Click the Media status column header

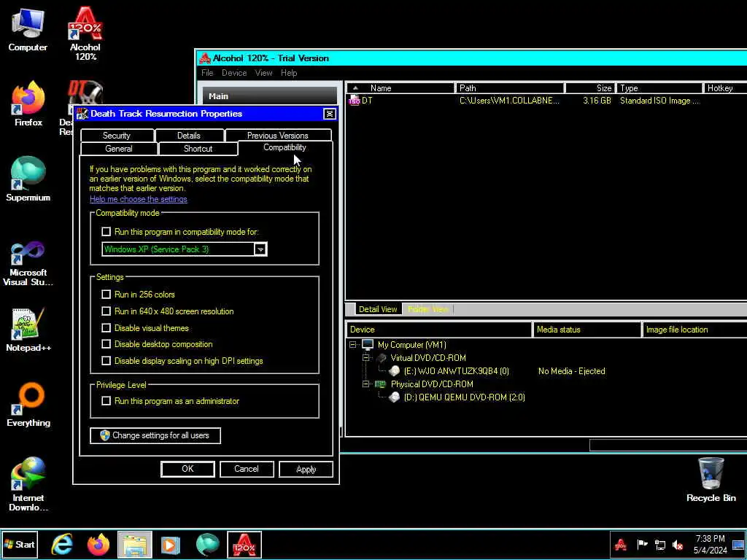point(587,330)
